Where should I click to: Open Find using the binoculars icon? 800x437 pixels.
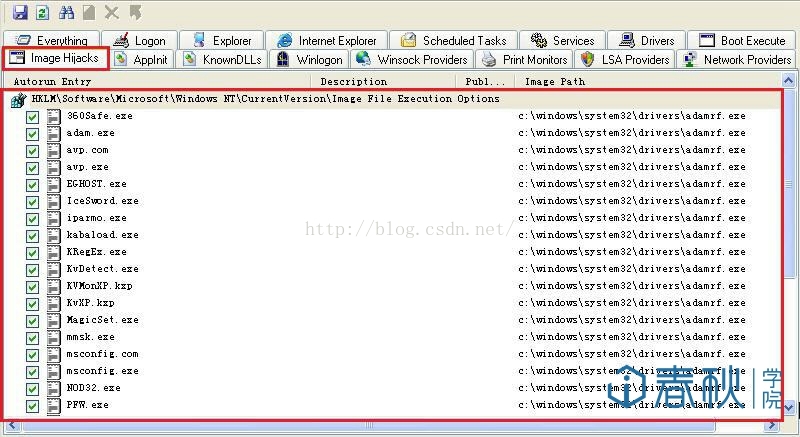[x=66, y=12]
